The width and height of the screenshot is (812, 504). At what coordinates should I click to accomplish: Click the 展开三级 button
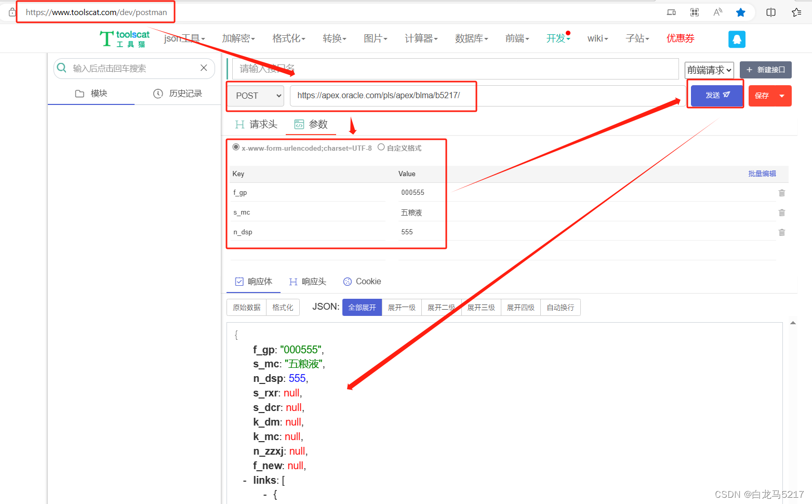tap(481, 308)
